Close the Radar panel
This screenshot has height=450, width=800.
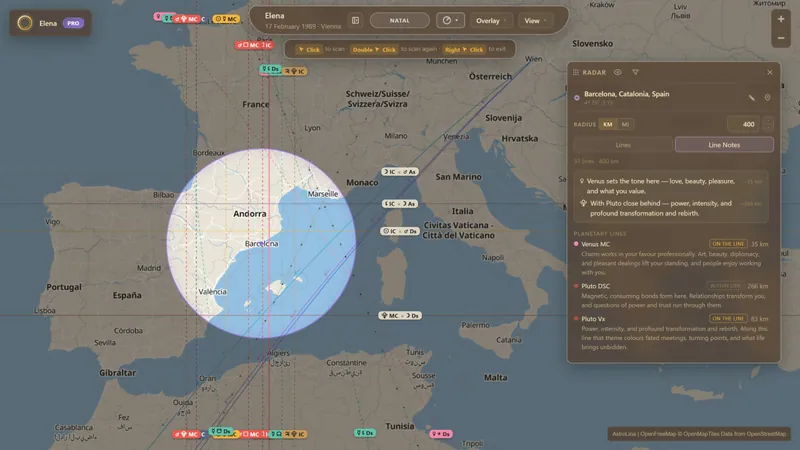(x=769, y=72)
